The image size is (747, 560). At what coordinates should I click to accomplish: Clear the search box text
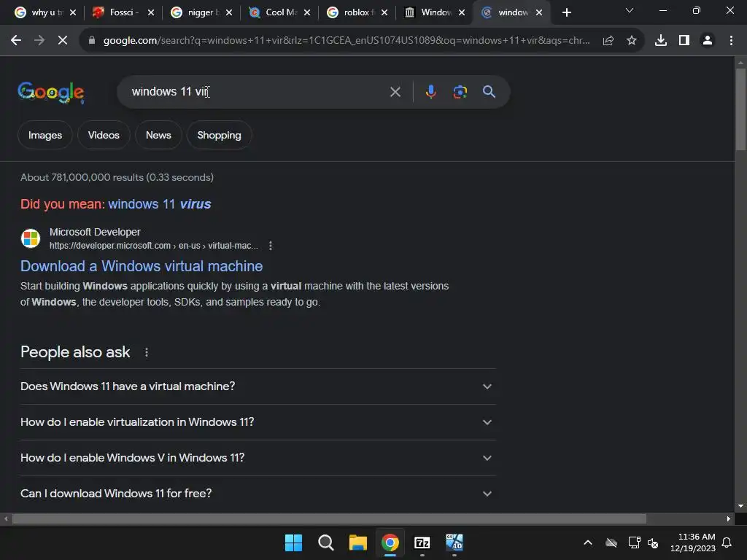click(395, 92)
